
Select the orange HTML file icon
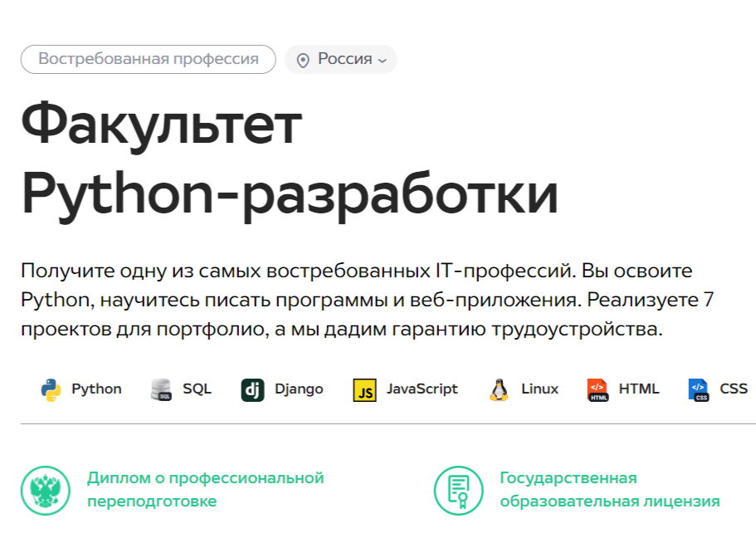point(597,389)
